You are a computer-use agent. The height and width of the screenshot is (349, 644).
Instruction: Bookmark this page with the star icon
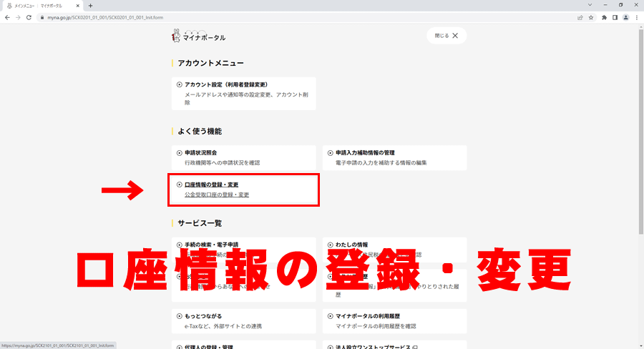(591, 18)
